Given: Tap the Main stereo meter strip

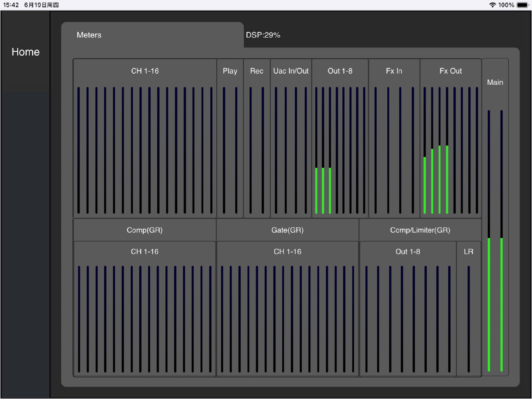Looking at the screenshot, I should (495, 217).
